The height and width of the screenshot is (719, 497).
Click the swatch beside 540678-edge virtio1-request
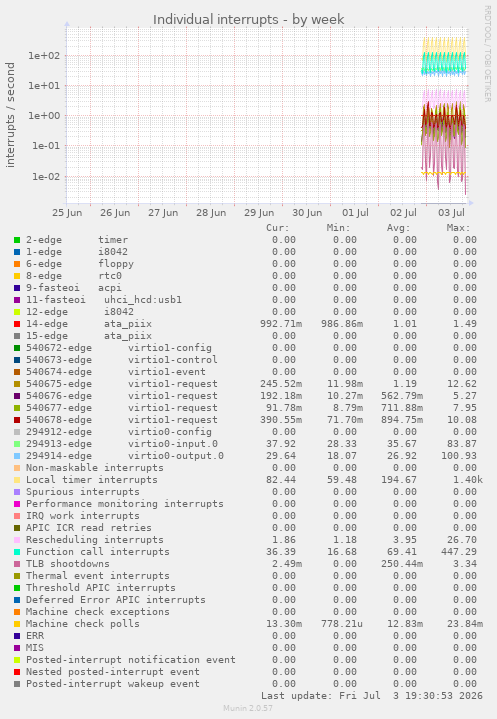coord(17,420)
